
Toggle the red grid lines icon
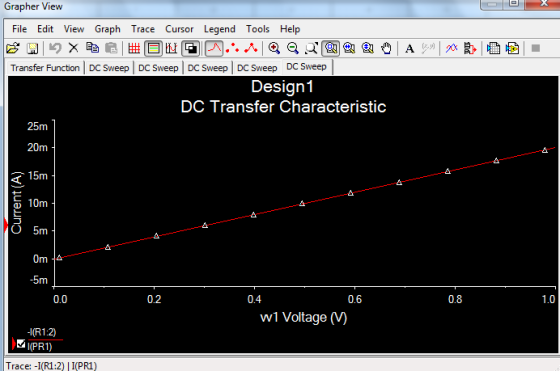(134, 48)
